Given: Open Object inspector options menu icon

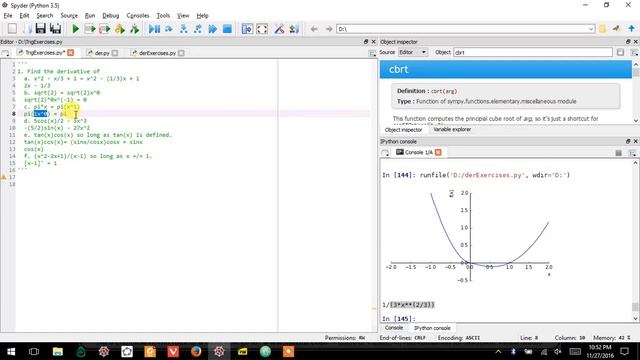Looking at the screenshot, I should pos(634,52).
